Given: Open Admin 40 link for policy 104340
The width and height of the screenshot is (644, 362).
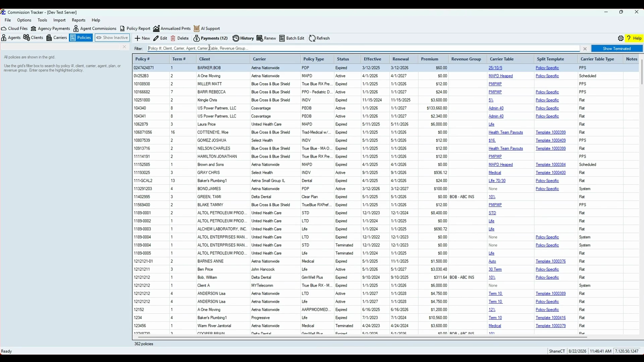Looking at the screenshot, I should pyautogui.click(x=496, y=108).
